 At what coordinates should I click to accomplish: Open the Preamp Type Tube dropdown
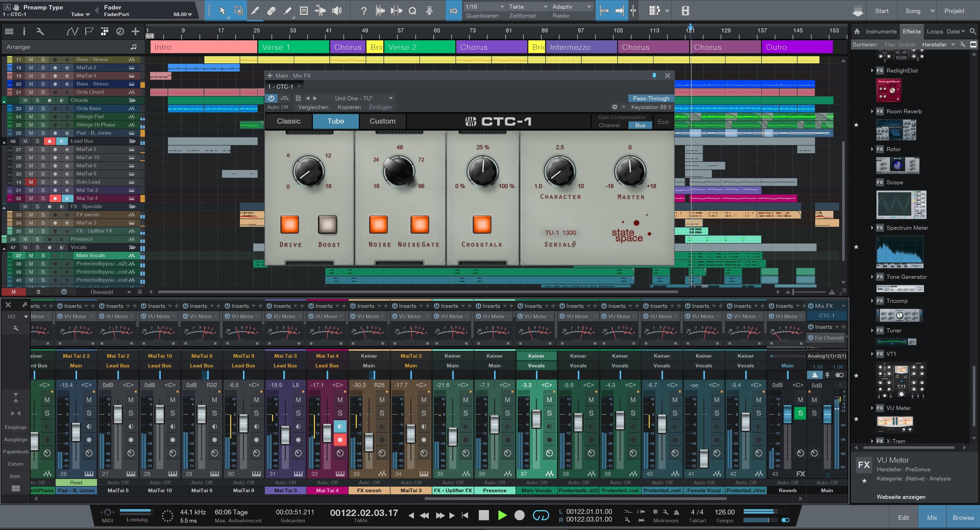[81, 15]
